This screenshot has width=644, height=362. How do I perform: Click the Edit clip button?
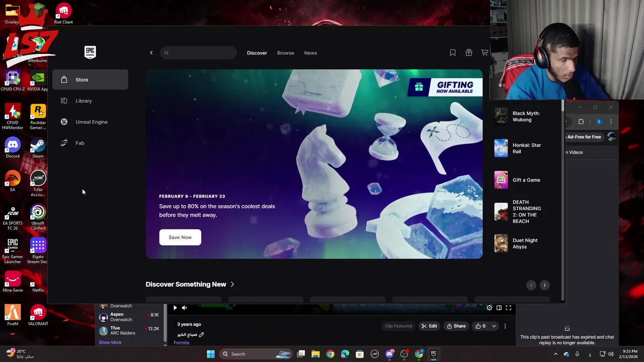tap(429, 326)
